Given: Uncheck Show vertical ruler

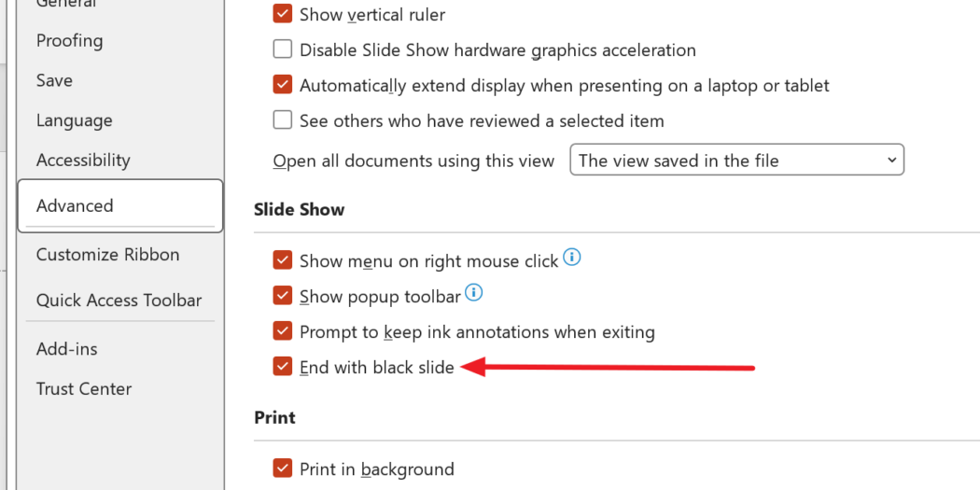Looking at the screenshot, I should (283, 15).
